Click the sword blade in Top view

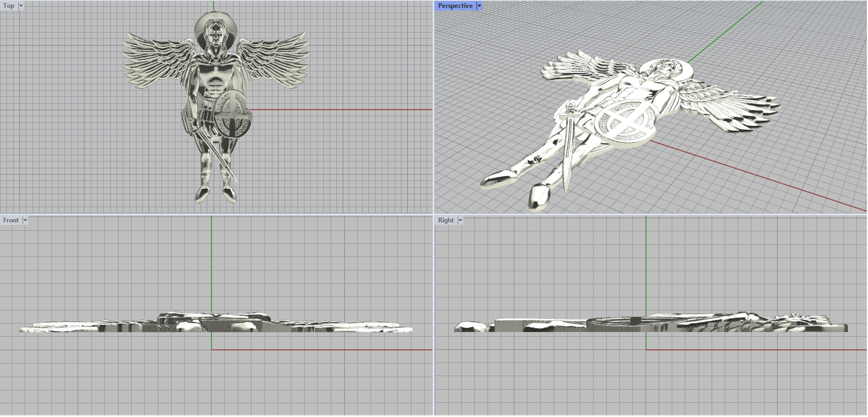[219, 157]
